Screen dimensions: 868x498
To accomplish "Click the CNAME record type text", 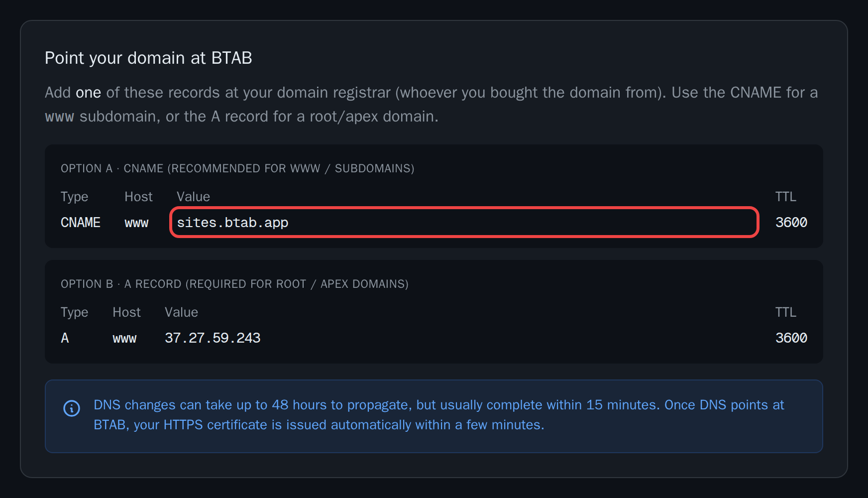I will coord(81,223).
